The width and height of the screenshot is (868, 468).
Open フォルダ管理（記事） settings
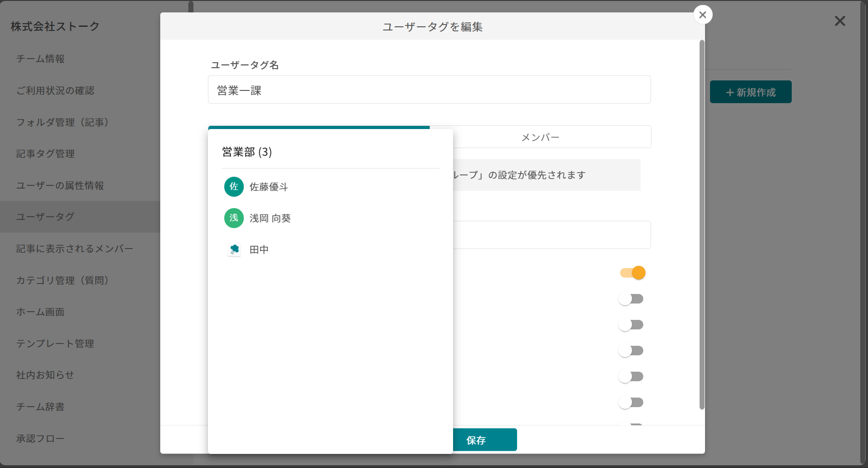[x=62, y=122]
